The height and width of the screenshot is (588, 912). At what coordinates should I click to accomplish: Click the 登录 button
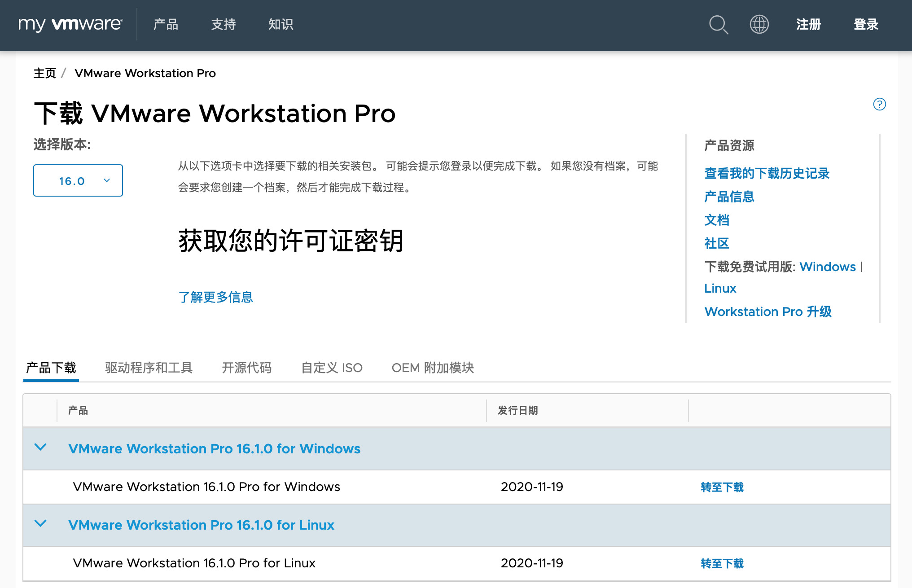(x=866, y=24)
